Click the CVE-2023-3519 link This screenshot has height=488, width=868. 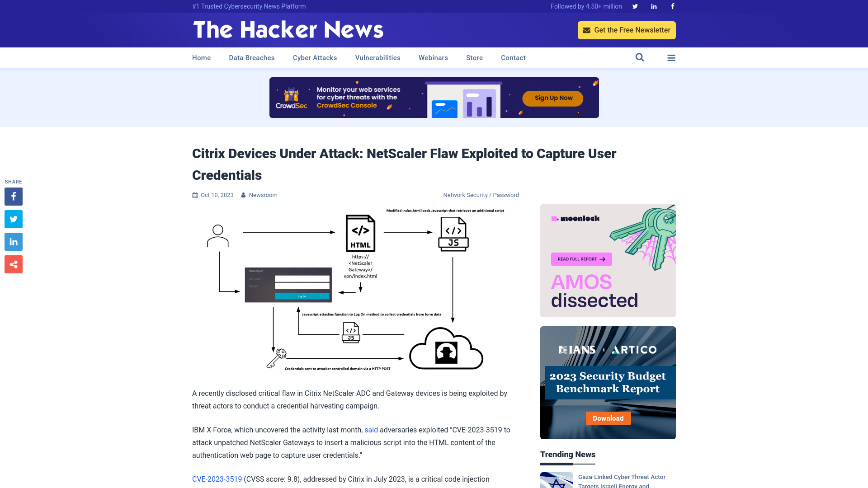click(217, 479)
